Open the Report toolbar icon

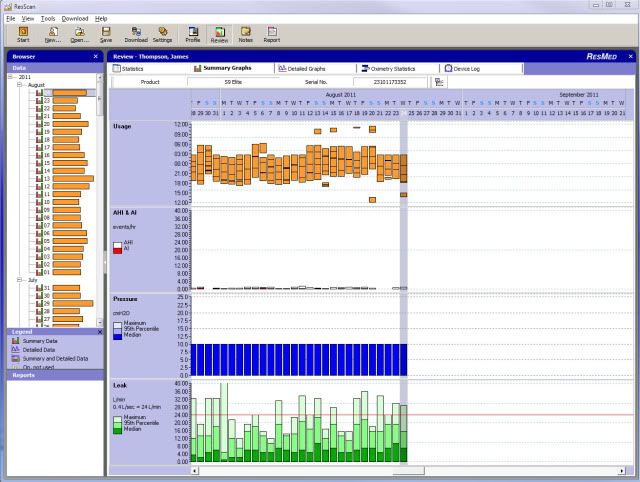[272, 35]
